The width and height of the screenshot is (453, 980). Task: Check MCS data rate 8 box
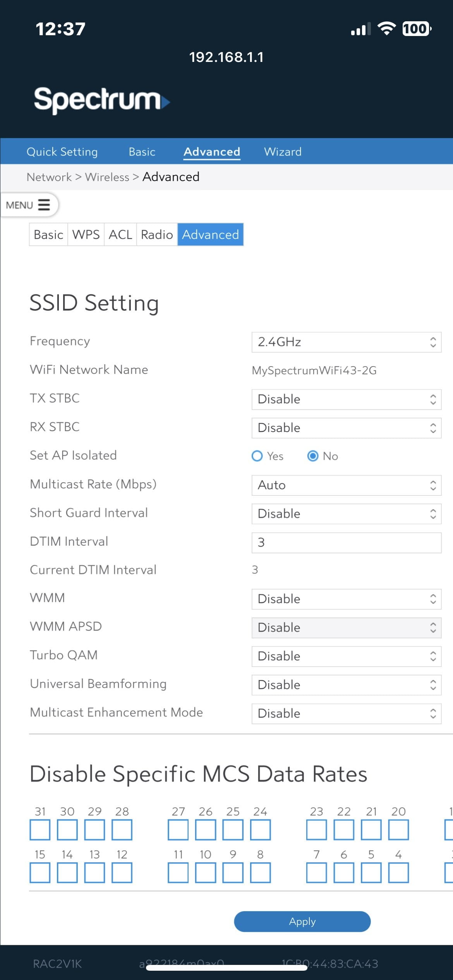point(260,873)
